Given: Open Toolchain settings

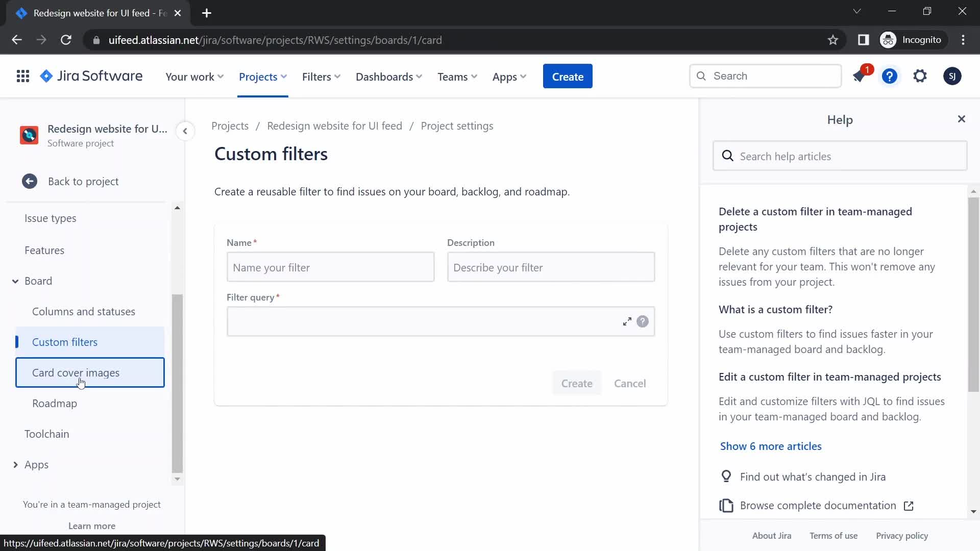Looking at the screenshot, I should (x=47, y=434).
